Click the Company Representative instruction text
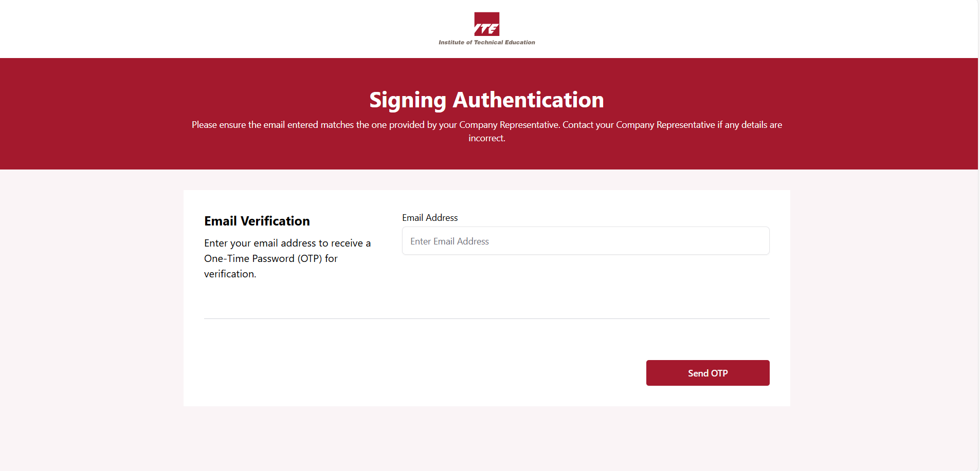980x471 pixels. [x=486, y=125]
